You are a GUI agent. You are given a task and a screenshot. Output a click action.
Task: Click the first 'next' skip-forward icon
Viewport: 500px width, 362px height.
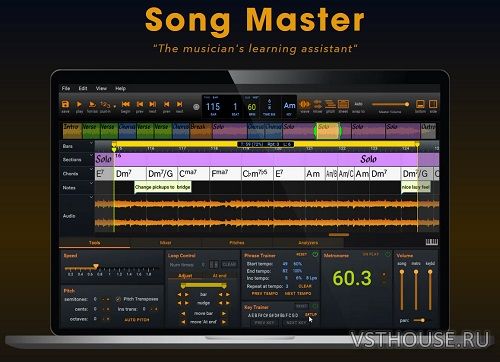pyautogui.click(x=152, y=104)
